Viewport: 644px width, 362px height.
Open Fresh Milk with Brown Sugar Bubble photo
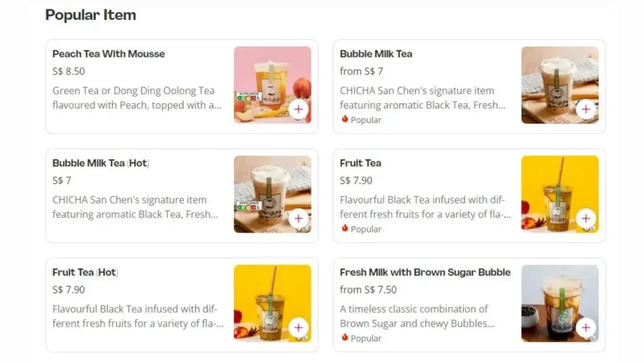(560, 304)
